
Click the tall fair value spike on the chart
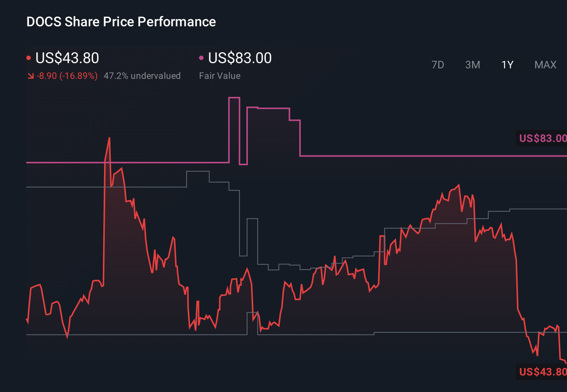(x=234, y=113)
